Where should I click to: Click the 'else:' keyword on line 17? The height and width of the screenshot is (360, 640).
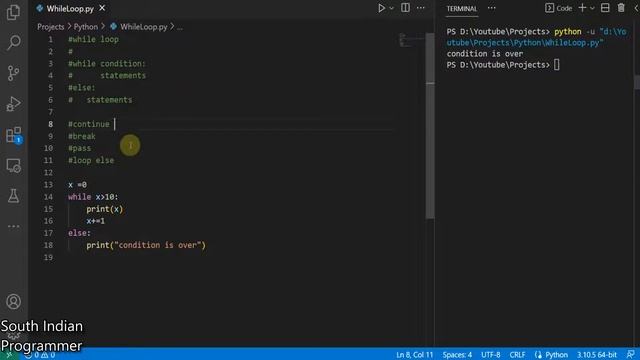tap(80, 233)
